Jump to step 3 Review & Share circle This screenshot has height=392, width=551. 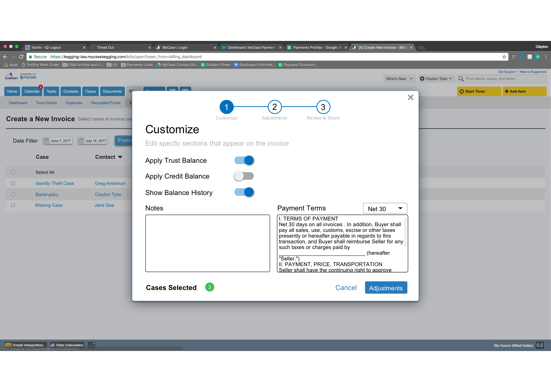point(323,107)
